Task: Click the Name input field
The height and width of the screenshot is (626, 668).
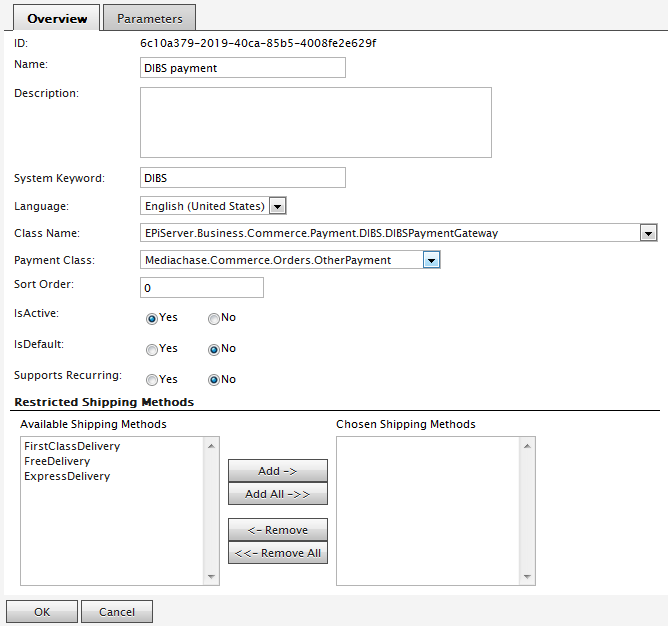Action: (x=244, y=68)
